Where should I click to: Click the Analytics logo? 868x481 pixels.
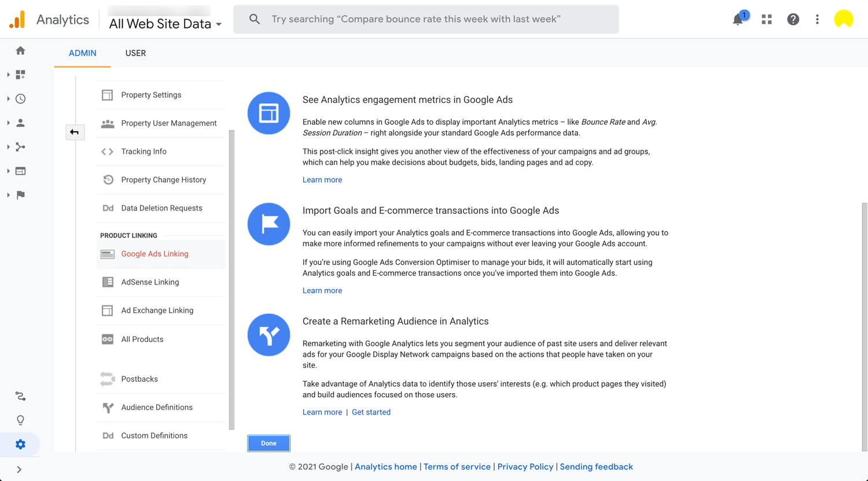tap(17, 20)
